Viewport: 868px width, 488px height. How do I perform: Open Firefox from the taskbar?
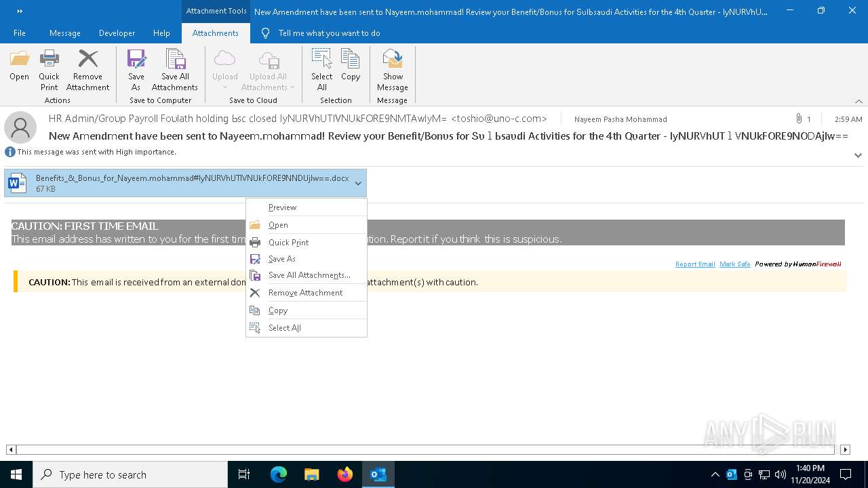(x=344, y=474)
